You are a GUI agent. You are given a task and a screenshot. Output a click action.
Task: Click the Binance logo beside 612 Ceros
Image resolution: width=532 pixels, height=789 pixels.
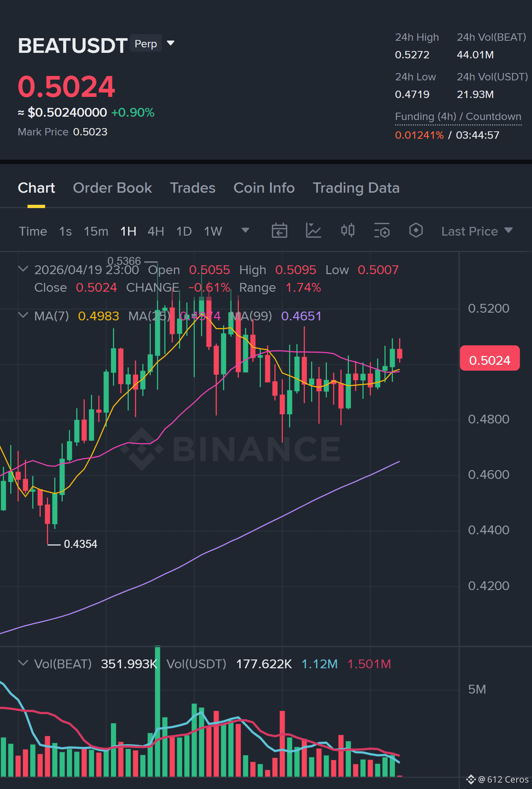[x=471, y=779]
